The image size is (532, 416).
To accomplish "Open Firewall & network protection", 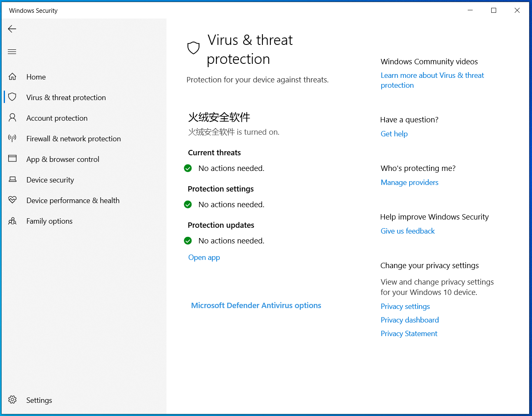I will click(73, 139).
